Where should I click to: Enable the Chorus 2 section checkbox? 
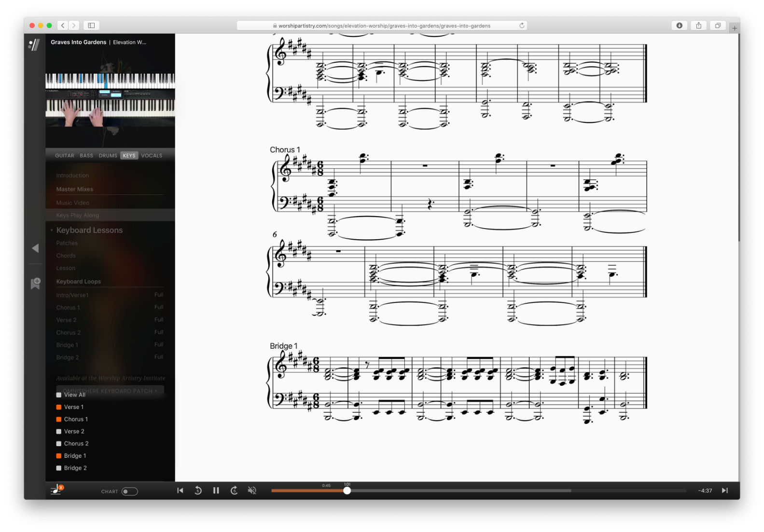pos(59,444)
